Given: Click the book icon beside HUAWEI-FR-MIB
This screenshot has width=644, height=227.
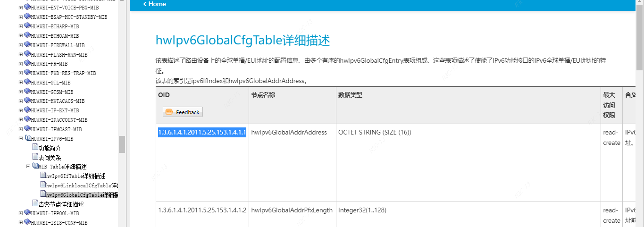Looking at the screenshot, I should (x=27, y=63).
